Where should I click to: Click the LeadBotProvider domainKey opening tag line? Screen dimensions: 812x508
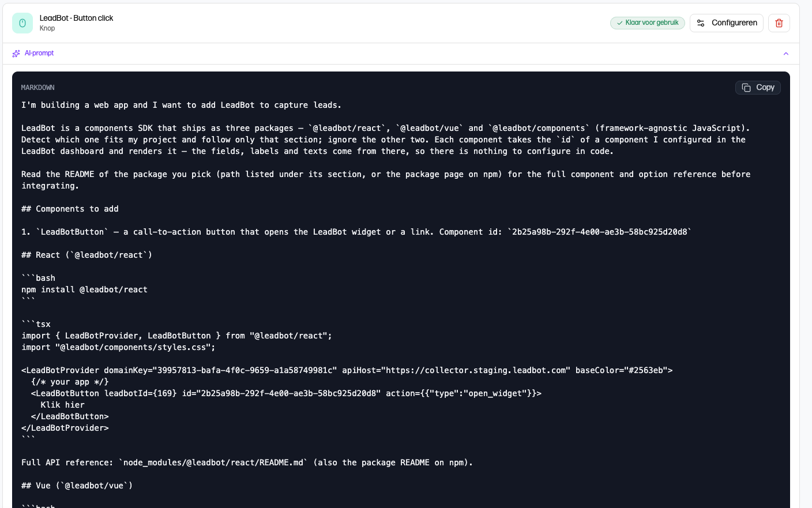[347, 370]
